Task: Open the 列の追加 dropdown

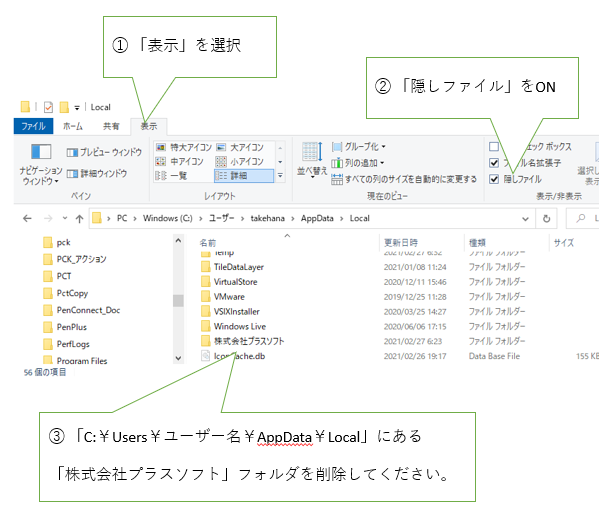Action: point(358,163)
